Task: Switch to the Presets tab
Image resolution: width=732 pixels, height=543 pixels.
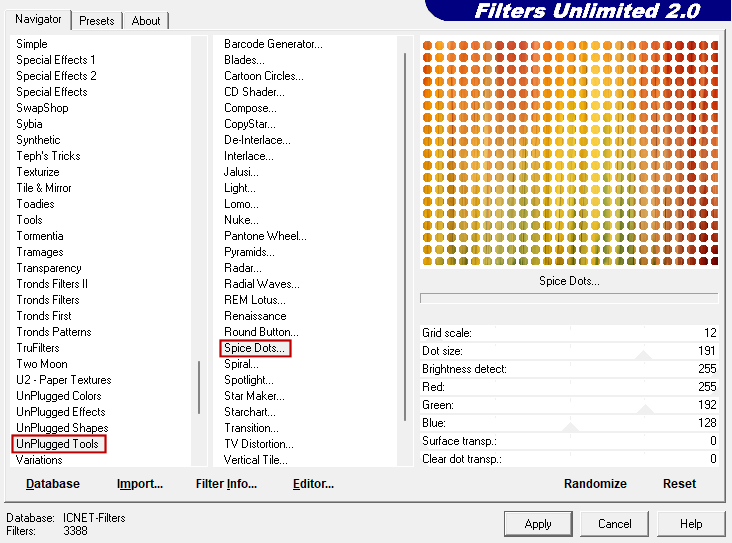Action: pos(97,20)
